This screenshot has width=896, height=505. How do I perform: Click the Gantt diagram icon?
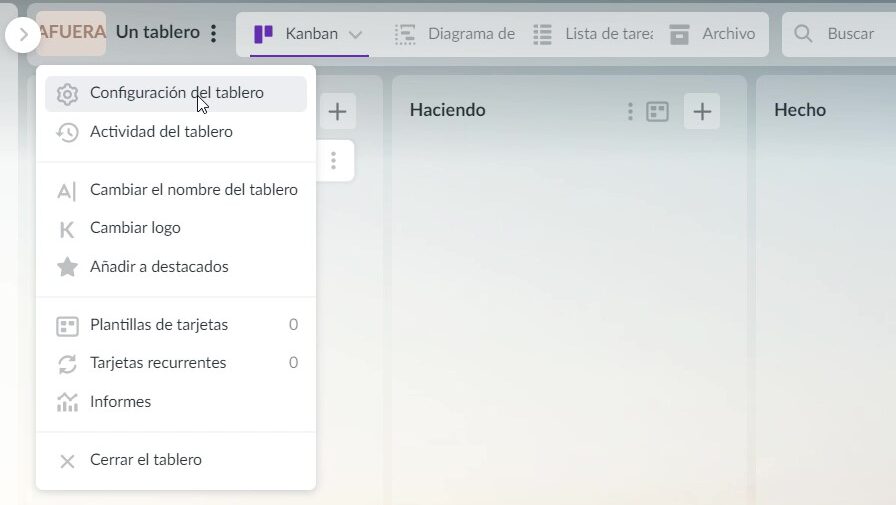tap(405, 34)
